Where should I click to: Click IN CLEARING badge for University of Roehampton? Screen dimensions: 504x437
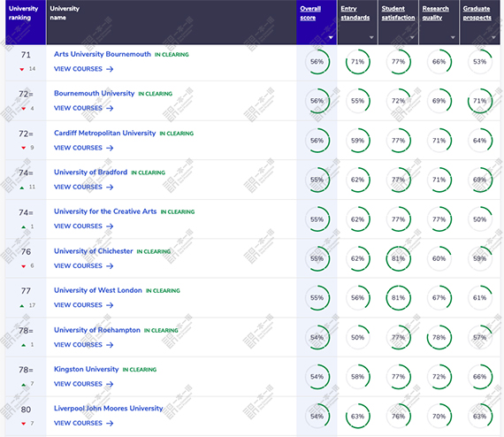click(x=161, y=331)
